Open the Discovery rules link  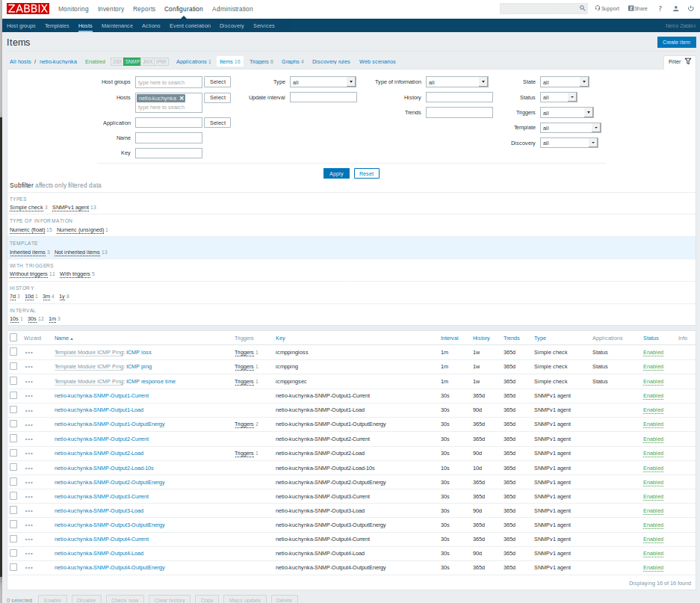coord(331,61)
